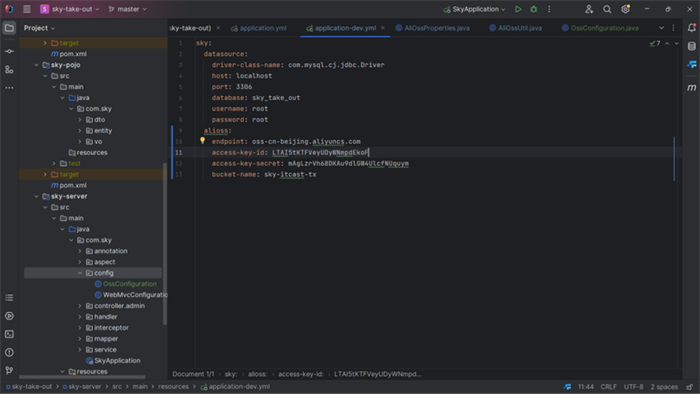Collapse the sky-server module
The image size is (700, 394).
pyautogui.click(x=37, y=196)
